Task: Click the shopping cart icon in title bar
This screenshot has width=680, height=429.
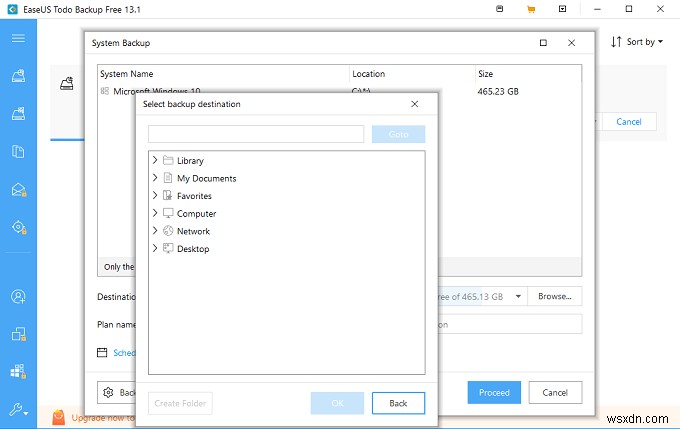Action: click(x=531, y=9)
